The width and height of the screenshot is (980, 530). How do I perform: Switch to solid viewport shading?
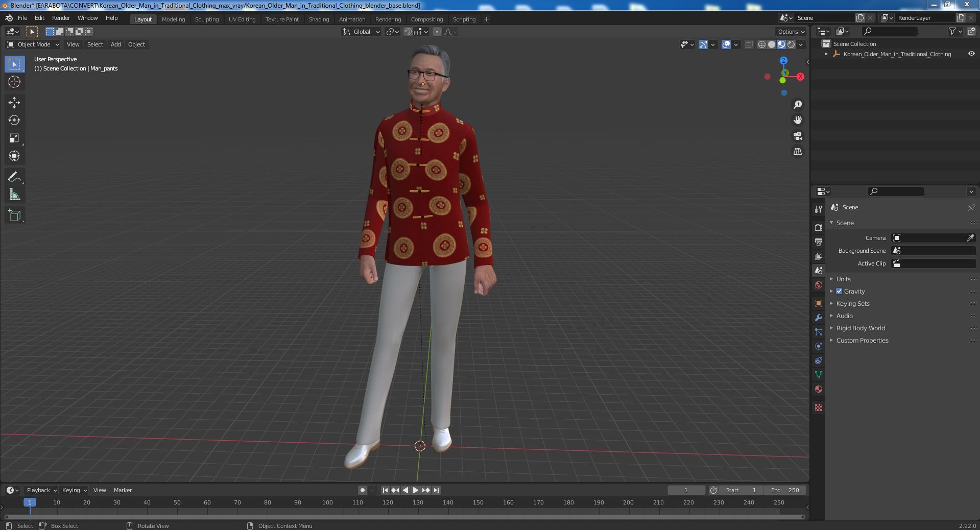(x=772, y=44)
